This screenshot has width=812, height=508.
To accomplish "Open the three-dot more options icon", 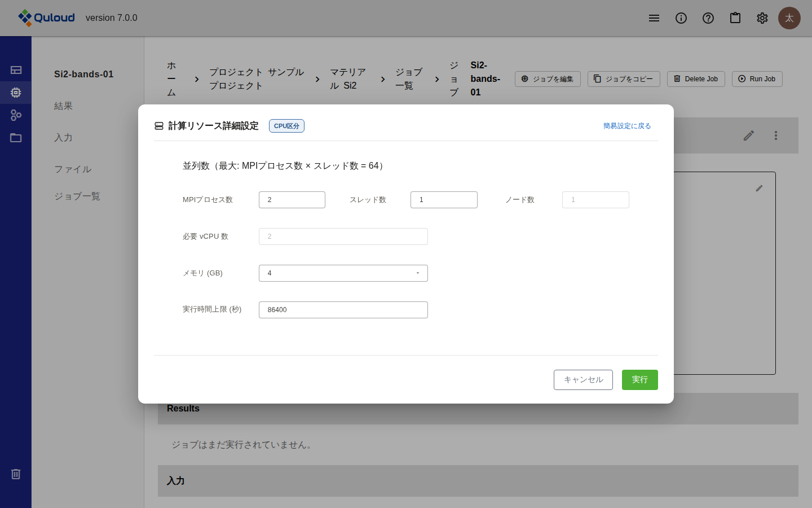I will point(776,135).
